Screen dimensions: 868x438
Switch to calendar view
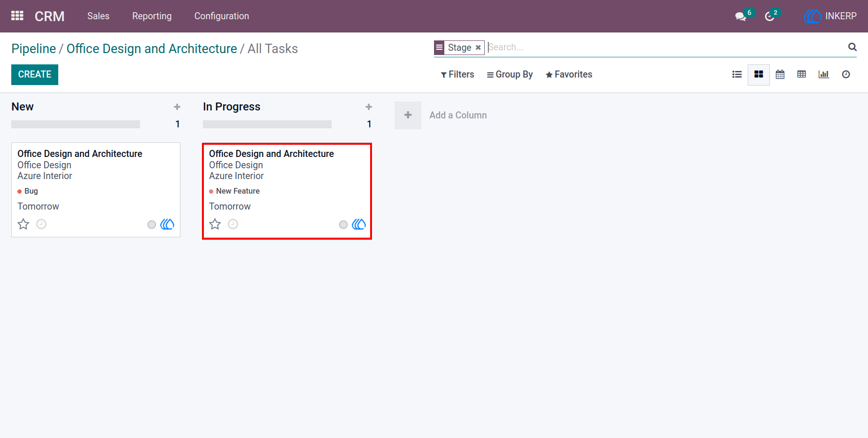pos(780,74)
